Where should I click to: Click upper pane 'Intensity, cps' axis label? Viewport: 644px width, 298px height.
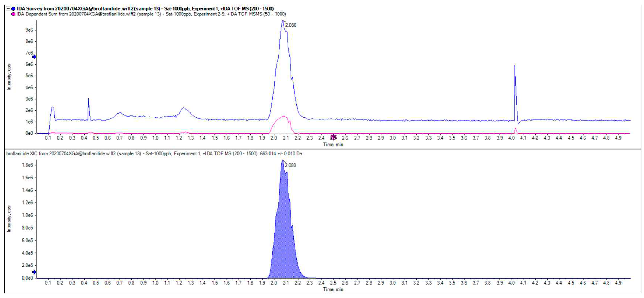pyautogui.click(x=9, y=77)
